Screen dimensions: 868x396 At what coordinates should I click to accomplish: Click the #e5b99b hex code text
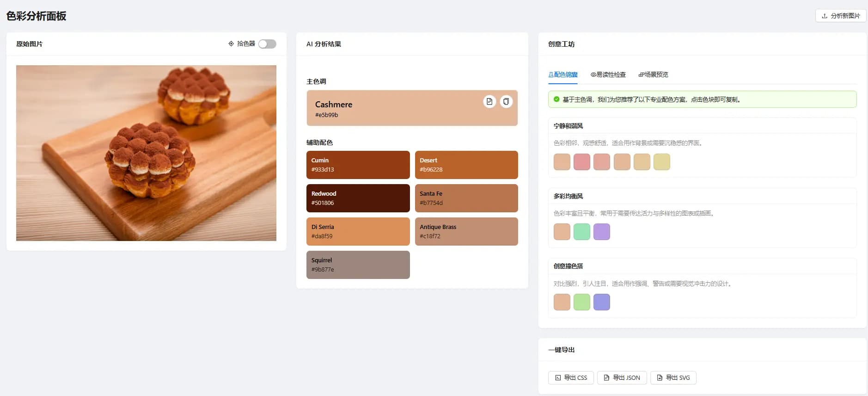326,115
